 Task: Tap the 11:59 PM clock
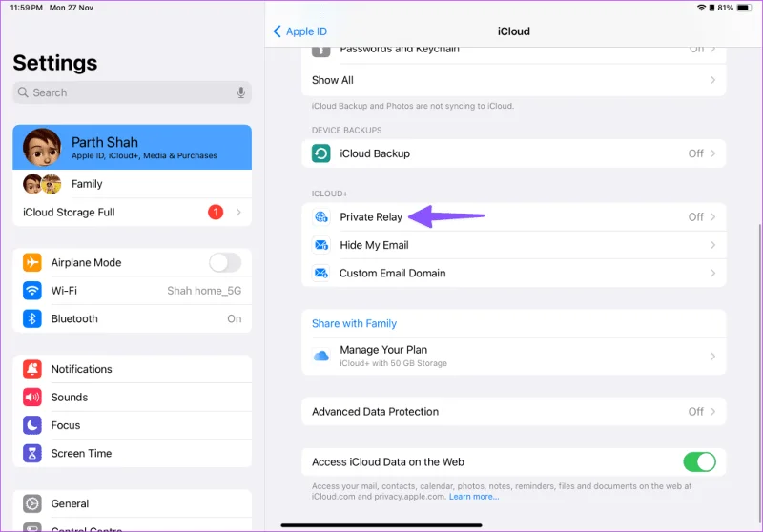[27, 8]
